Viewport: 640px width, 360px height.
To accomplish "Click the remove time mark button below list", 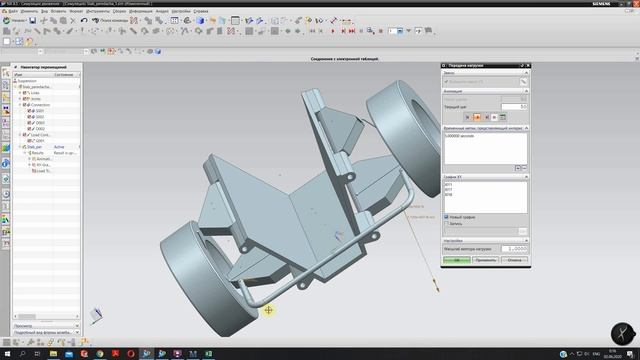I will point(524,168).
